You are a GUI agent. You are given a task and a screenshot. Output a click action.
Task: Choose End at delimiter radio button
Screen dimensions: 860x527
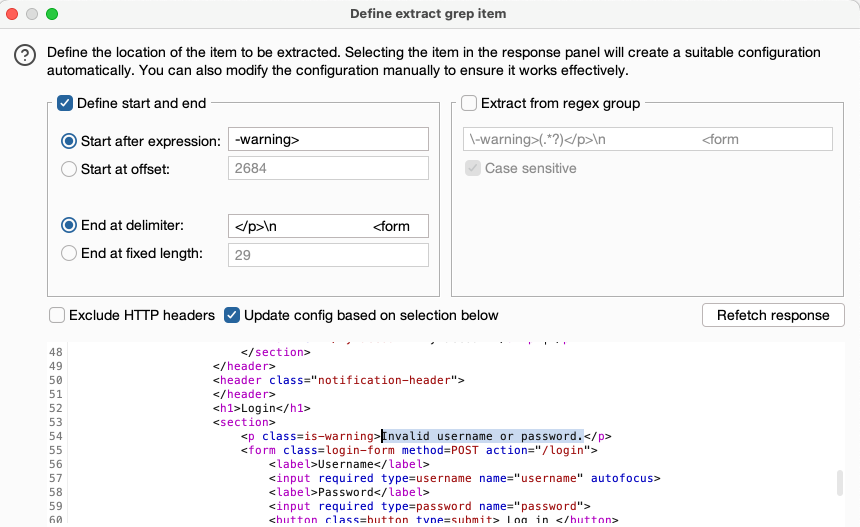pos(69,226)
